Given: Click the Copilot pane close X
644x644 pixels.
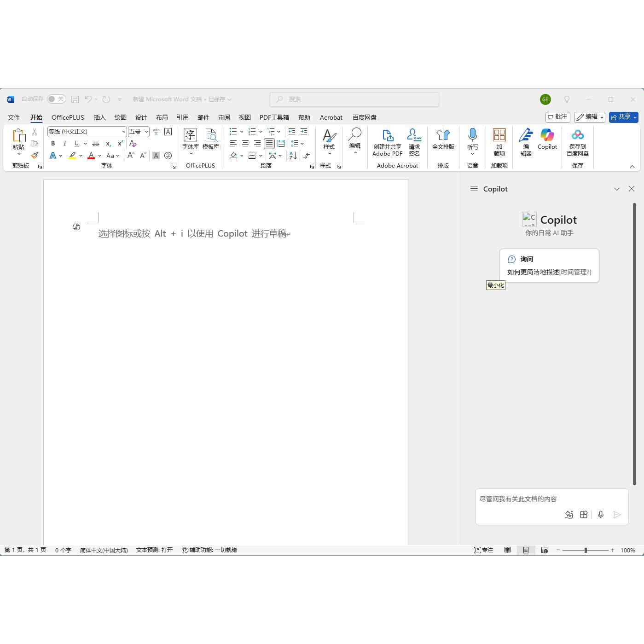Looking at the screenshot, I should tap(632, 189).
